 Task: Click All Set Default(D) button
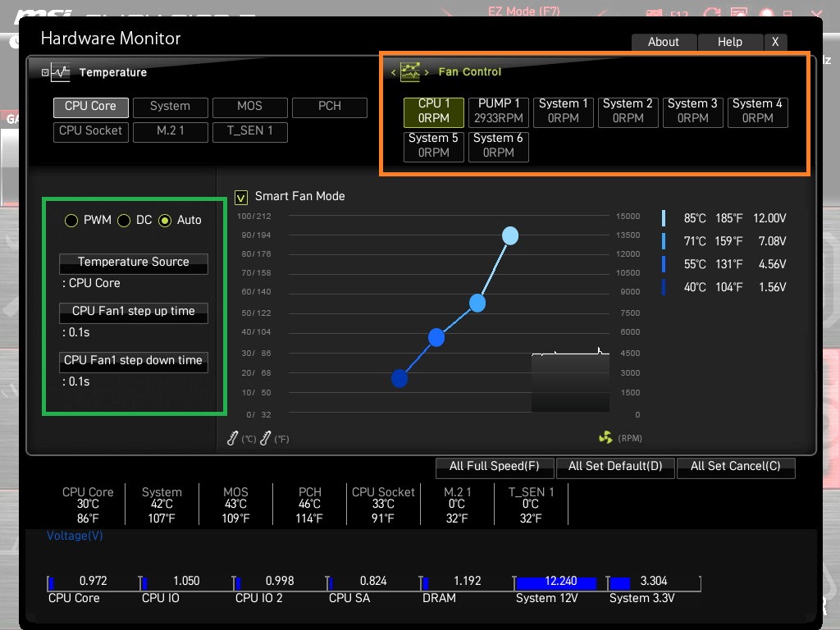615,467
